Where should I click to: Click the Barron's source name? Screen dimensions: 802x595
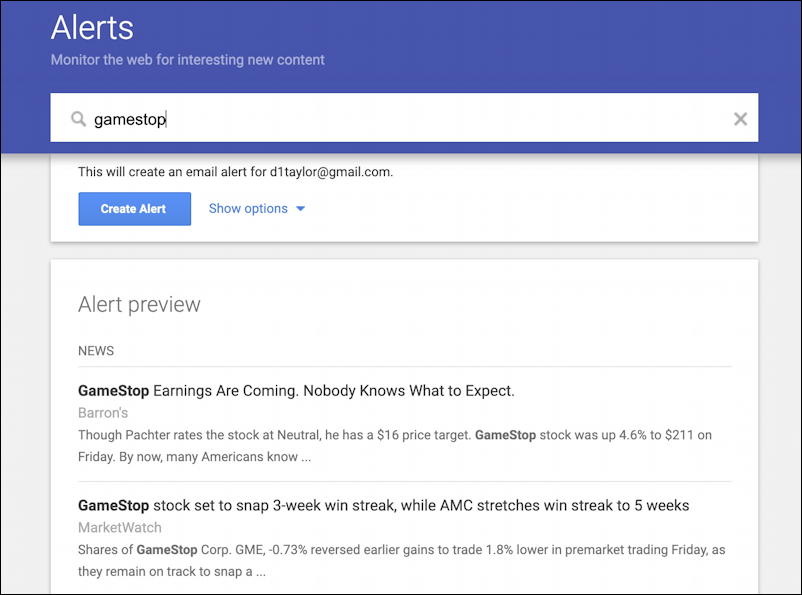pyautogui.click(x=103, y=412)
